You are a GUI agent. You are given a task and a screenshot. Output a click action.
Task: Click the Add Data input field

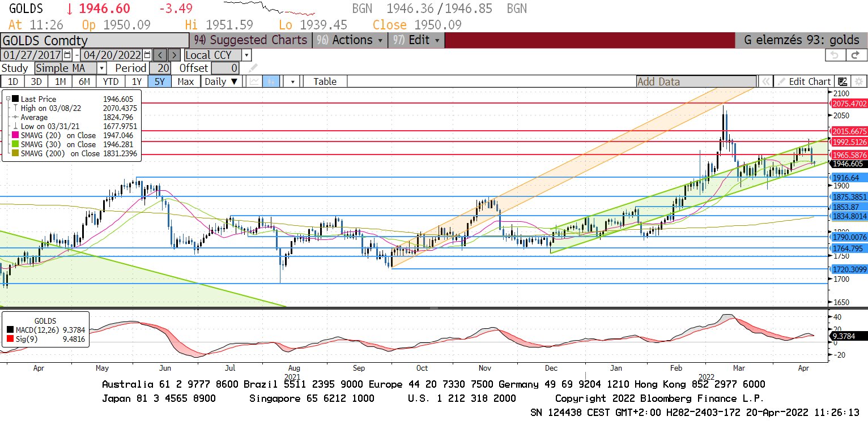(x=696, y=81)
